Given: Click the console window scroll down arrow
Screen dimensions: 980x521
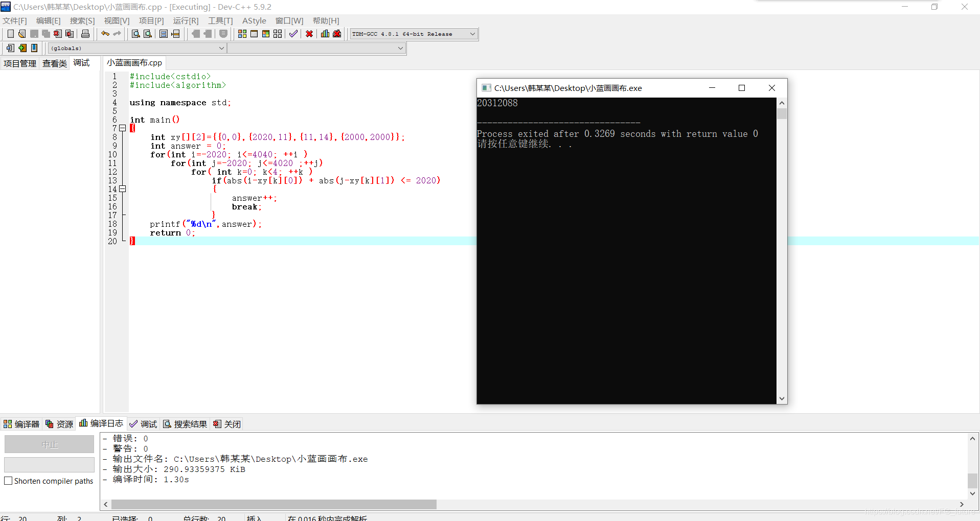Looking at the screenshot, I should (x=782, y=398).
